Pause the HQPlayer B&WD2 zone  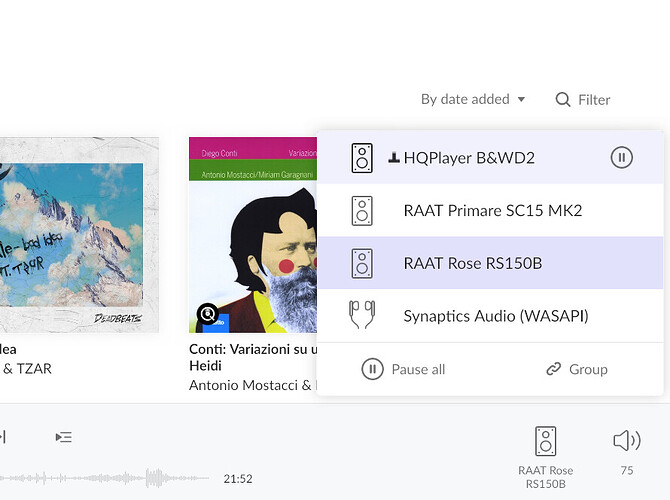pos(621,158)
